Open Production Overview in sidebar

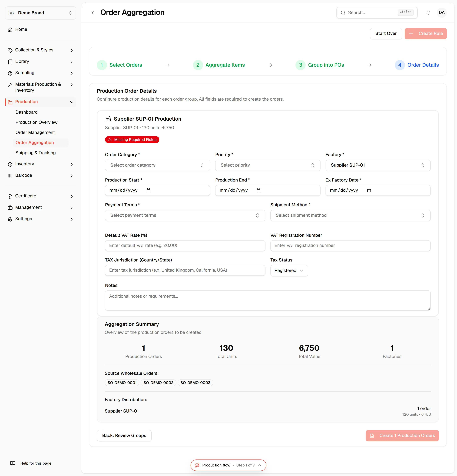[36, 122]
